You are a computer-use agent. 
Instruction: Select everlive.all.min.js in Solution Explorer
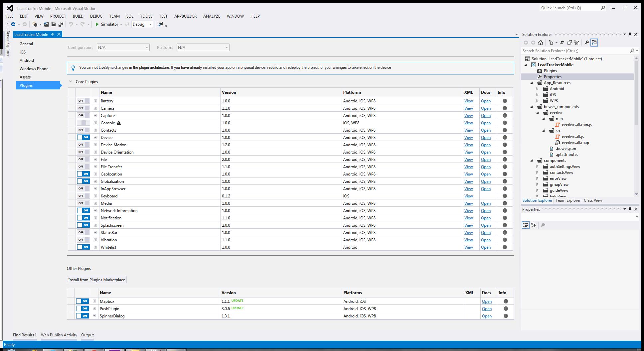pyautogui.click(x=576, y=125)
